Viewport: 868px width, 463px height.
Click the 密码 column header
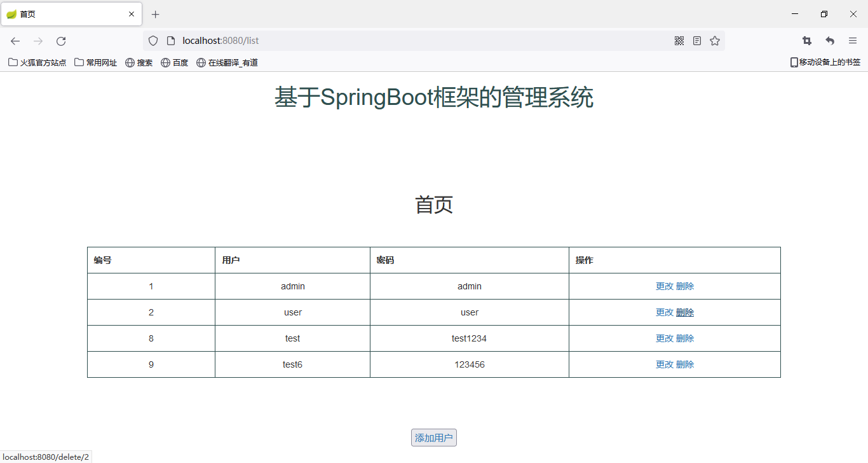coord(470,260)
